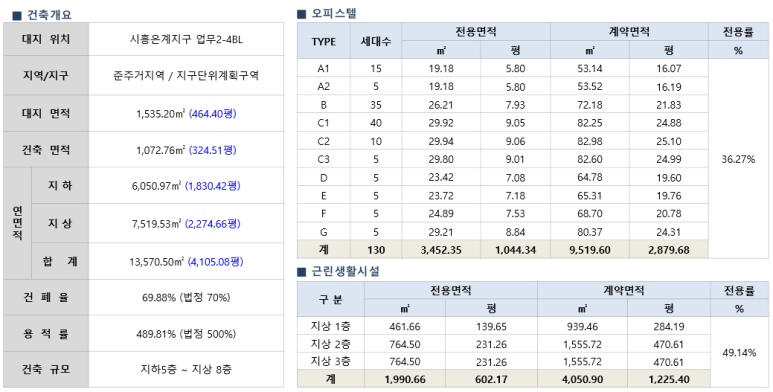Click exclusive area 461.66 for 지상 1층

click(405, 326)
